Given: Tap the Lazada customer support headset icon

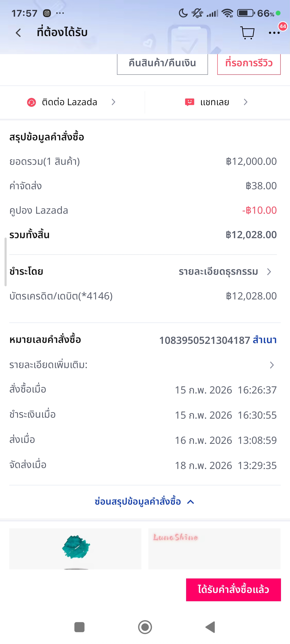Looking at the screenshot, I should point(32,102).
